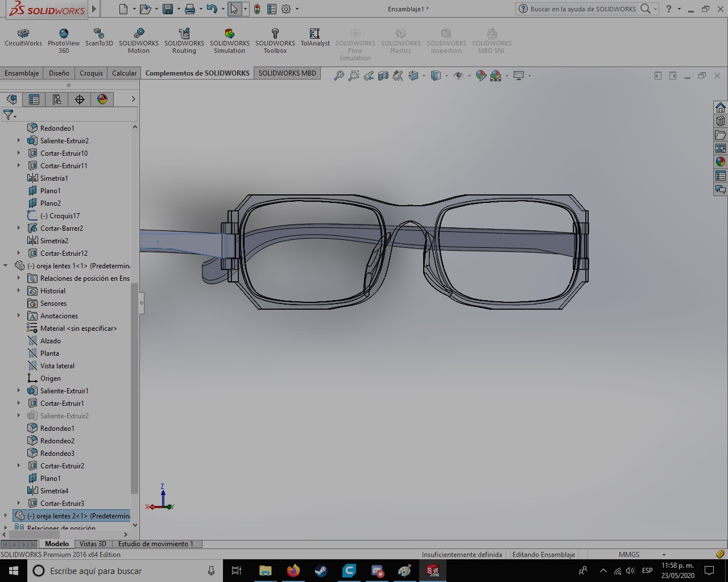This screenshot has height=582, width=728.
Task: Click the Print icon
Action: [190, 9]
